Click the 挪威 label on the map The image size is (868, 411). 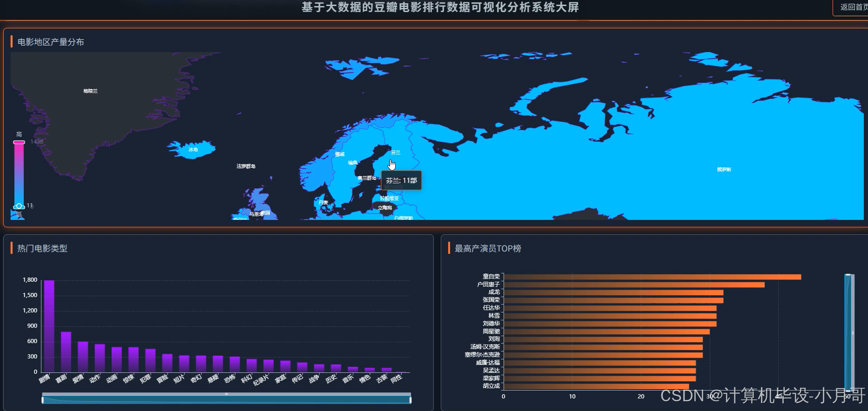[340, 154]
